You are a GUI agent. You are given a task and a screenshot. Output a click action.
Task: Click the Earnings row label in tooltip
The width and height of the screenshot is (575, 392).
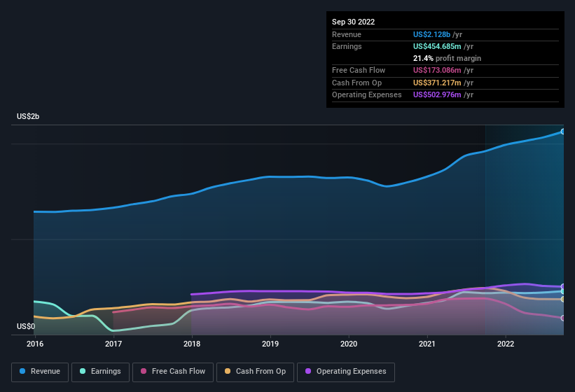(347, 46)
